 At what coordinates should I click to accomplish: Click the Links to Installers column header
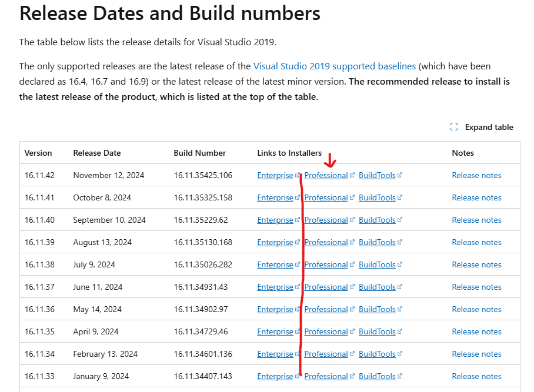point(289,153)
